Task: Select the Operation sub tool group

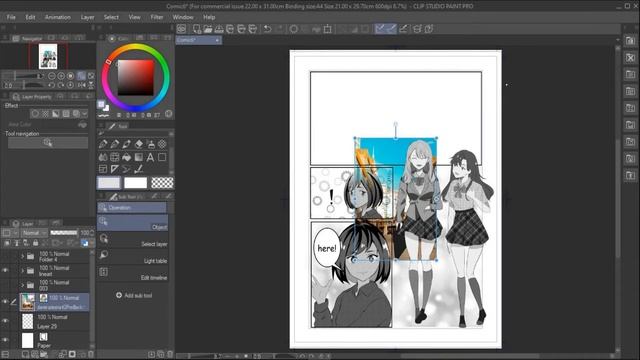Action: [132, 208]
